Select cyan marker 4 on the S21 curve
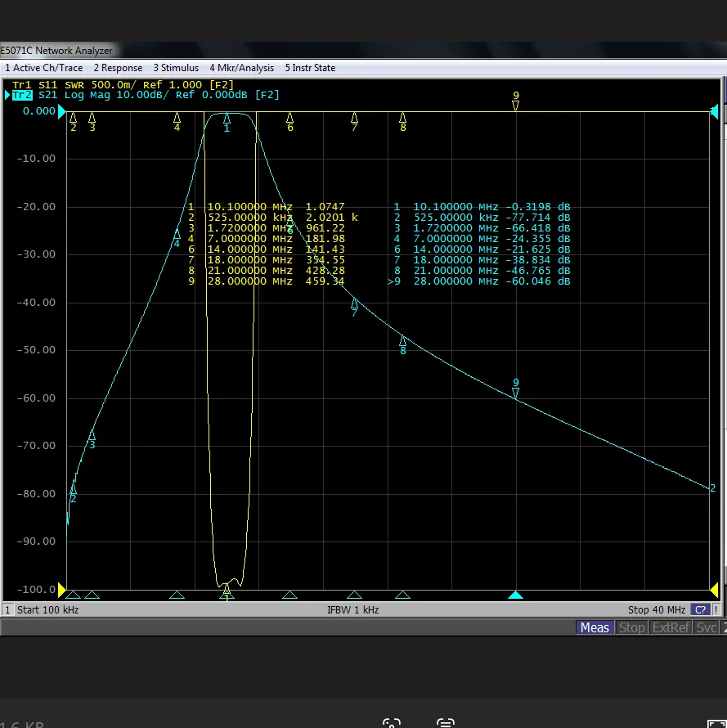 (177, 238)
